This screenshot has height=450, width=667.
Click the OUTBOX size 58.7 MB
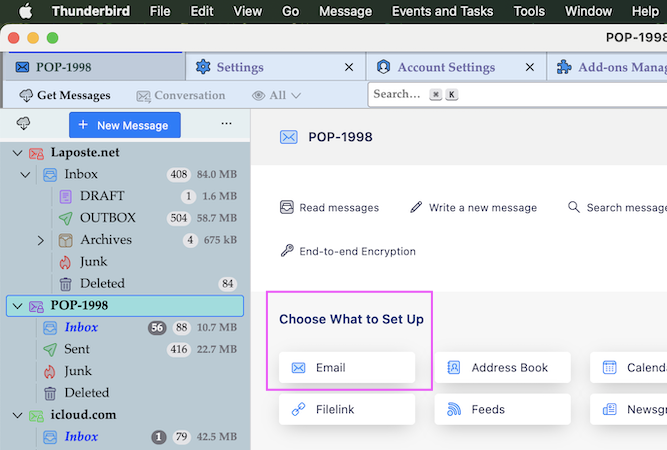click(x=217, y=218)
